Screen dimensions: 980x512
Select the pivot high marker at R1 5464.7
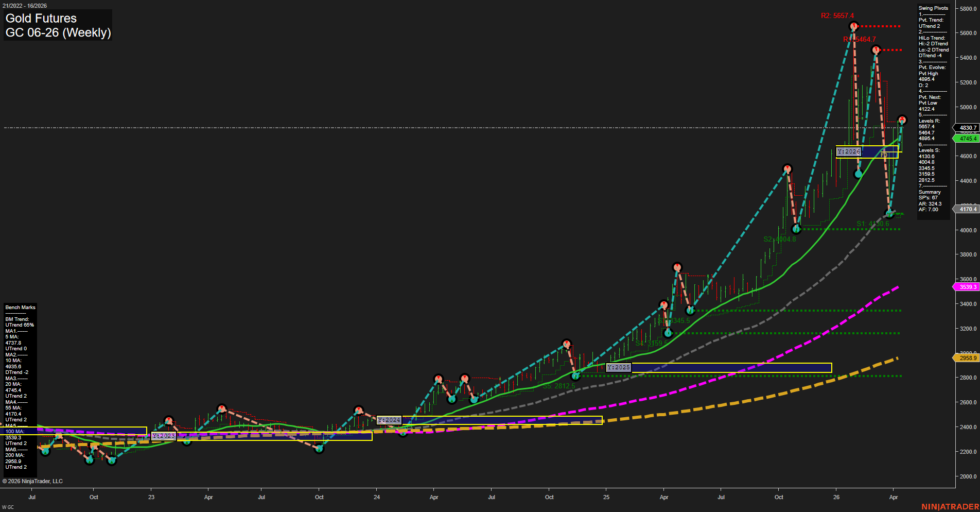click(x=876, y=49)
